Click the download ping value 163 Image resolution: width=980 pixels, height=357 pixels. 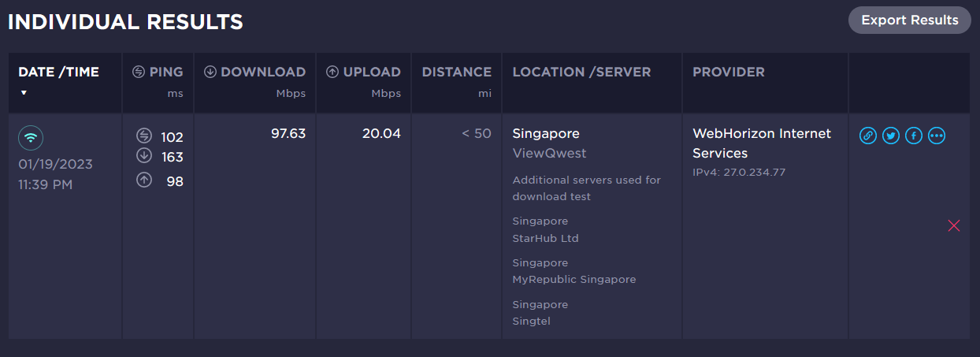point(173,157)
